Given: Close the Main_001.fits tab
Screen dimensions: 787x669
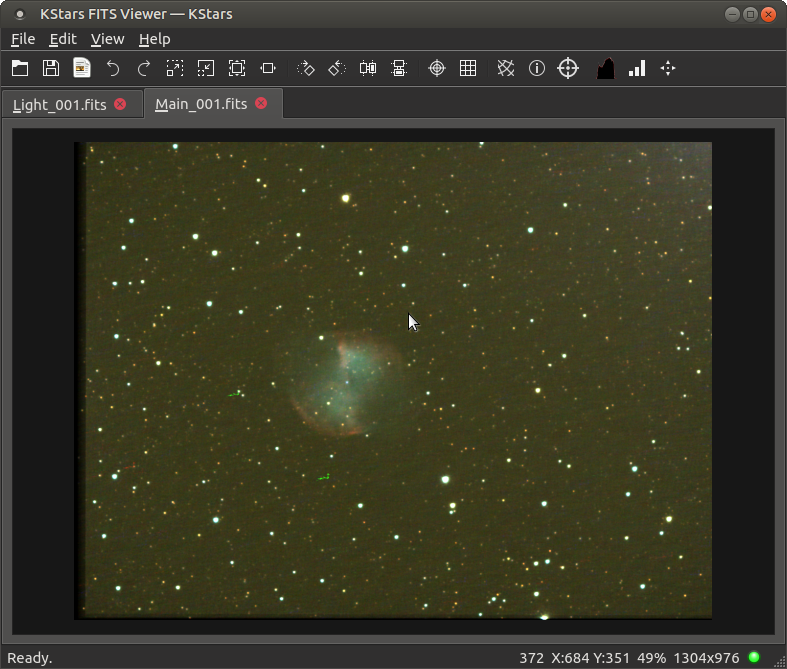Looking at the screenshot, I should (x=262, y=103).
